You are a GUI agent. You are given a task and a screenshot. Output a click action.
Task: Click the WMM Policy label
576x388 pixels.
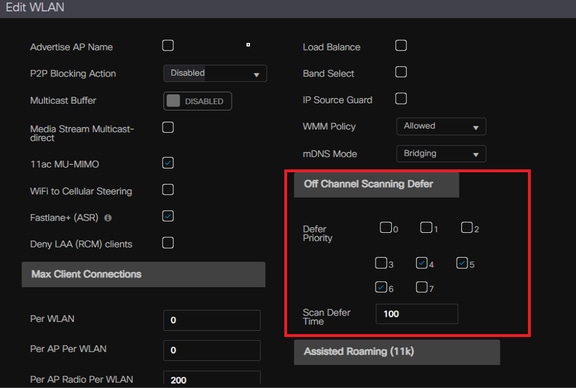click(x=329, y=127)
